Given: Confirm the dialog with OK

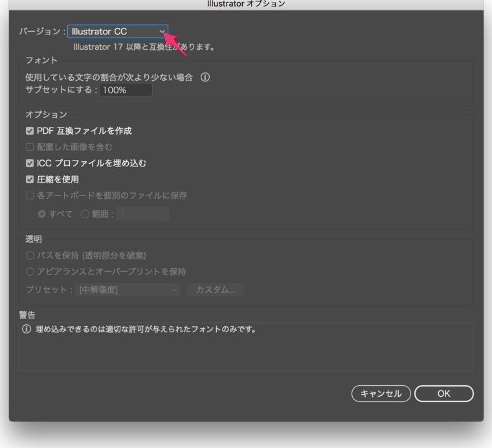Looking at the screenshot, I should click(x=443, y=394).
